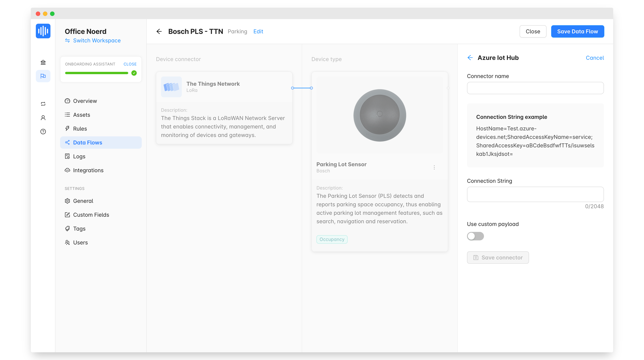The height and width of the screenshot is (360, 644).
Task: Focus the Connector name input field
Action: click(x=535, y=88)
